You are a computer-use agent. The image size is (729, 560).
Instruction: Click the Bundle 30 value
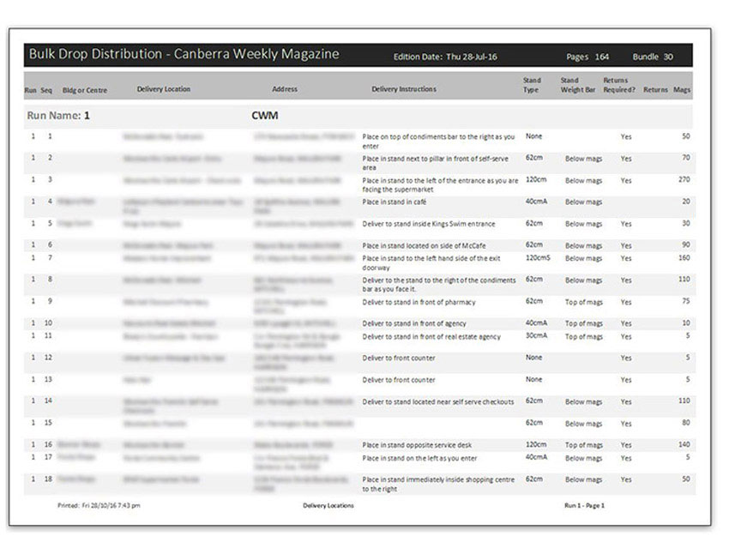pyautogui.click(x=653, y=57)
